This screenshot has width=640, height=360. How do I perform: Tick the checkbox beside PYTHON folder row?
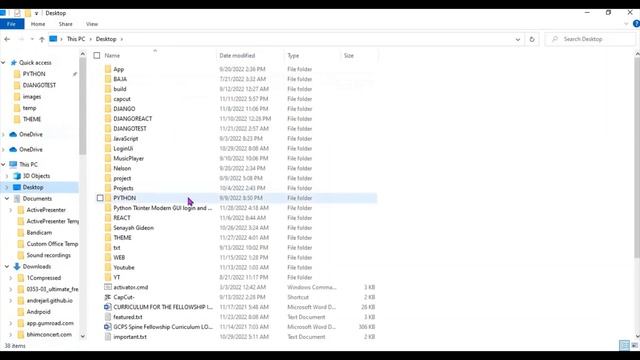pyautogui.click(x=100, y=198)
